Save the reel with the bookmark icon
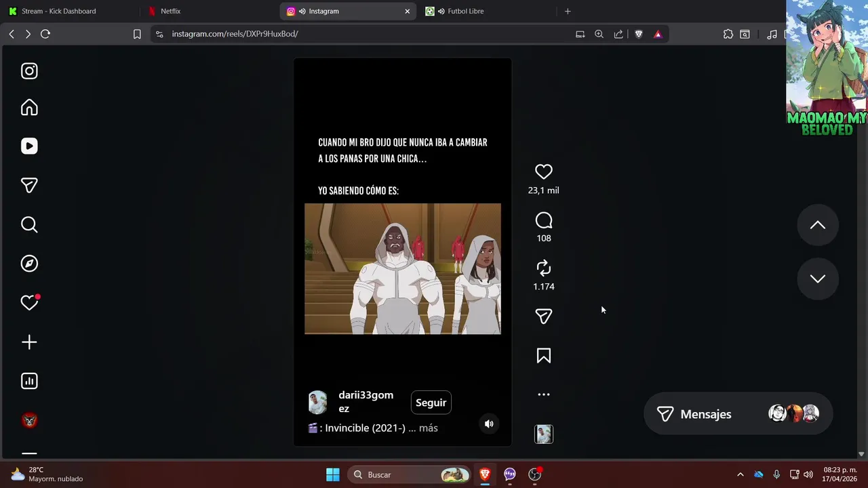Viewport: 868px width, 488px height. 544,356
